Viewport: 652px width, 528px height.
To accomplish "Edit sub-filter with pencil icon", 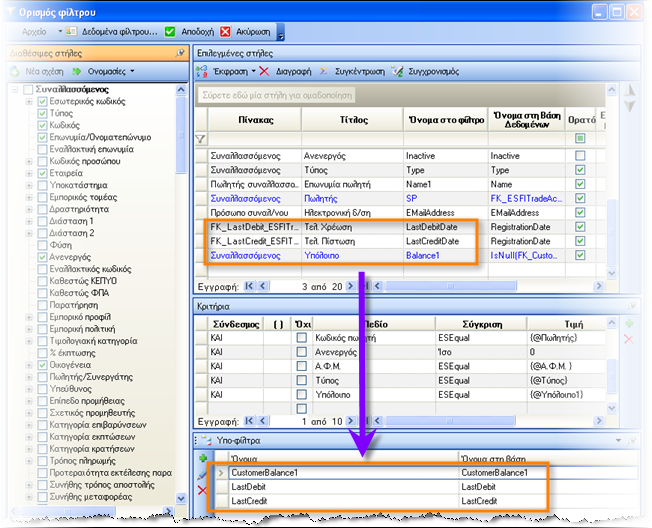I will (202, 474).
